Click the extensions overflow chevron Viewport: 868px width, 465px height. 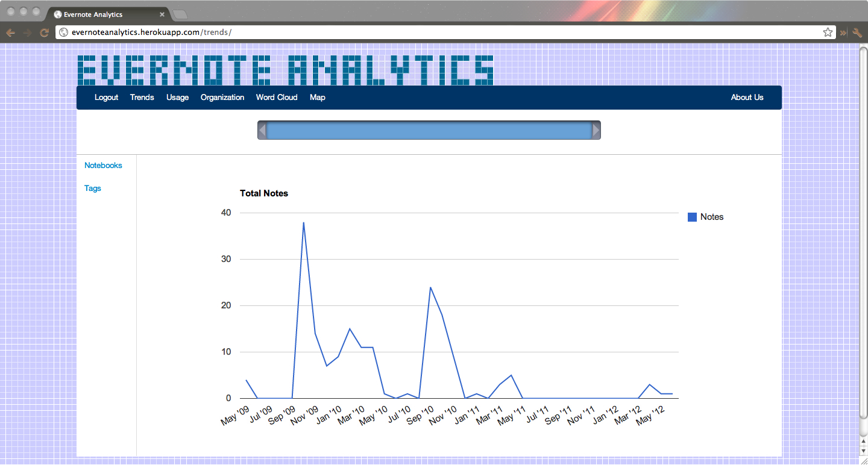point(843,33)
